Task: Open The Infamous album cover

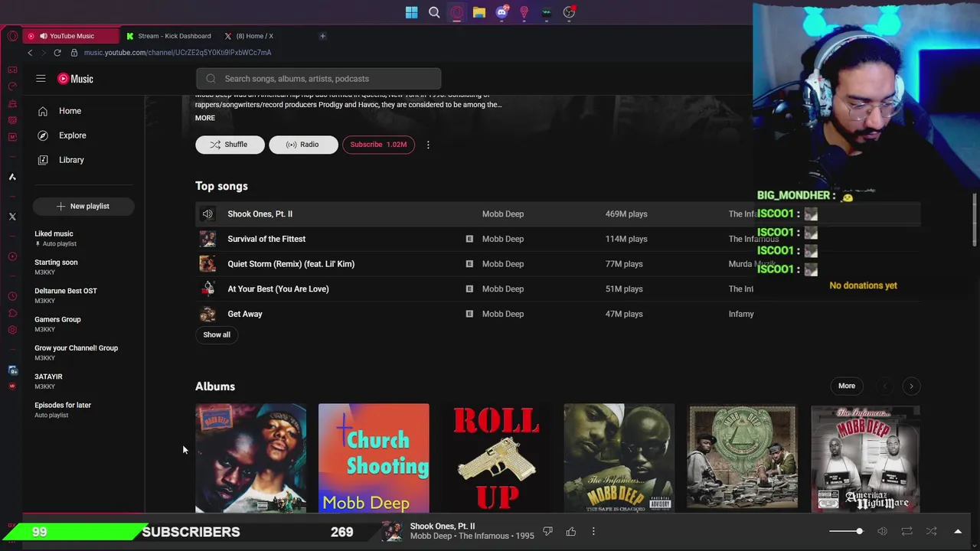Action: [x=250, y=458]
